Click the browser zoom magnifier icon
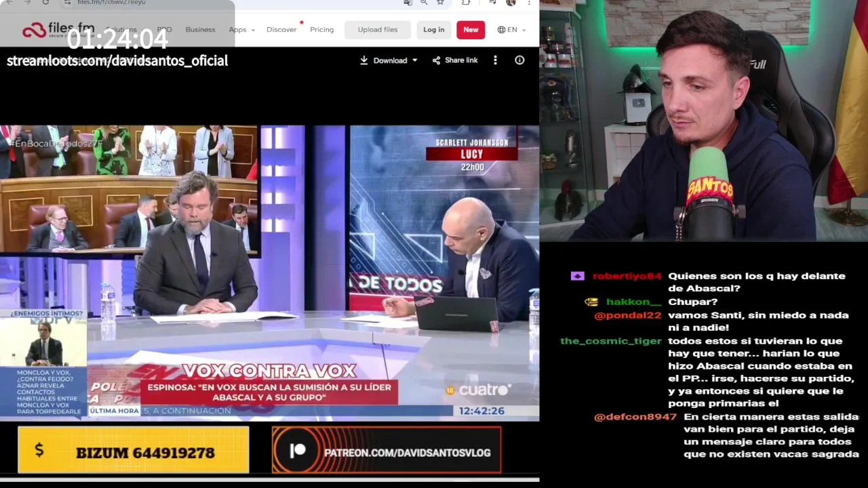The width and height of the screenshot is (868, 488). (x=424, y=3)
